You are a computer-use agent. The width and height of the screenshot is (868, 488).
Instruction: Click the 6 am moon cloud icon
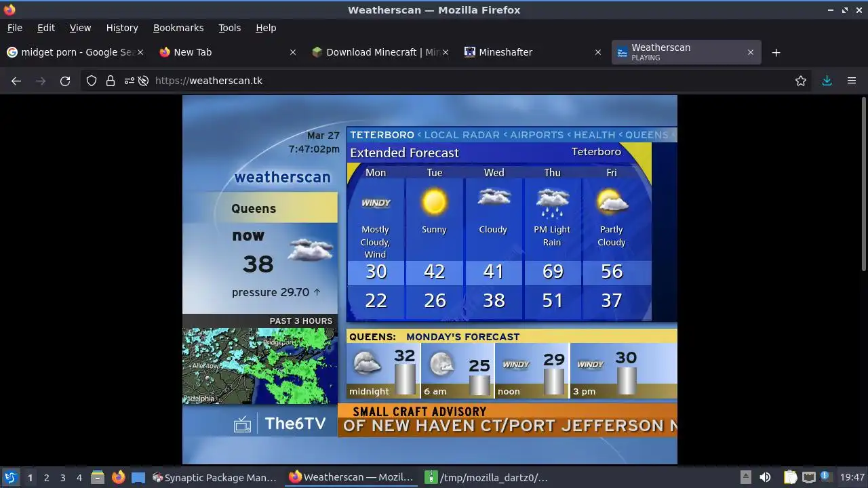[442, 364]
